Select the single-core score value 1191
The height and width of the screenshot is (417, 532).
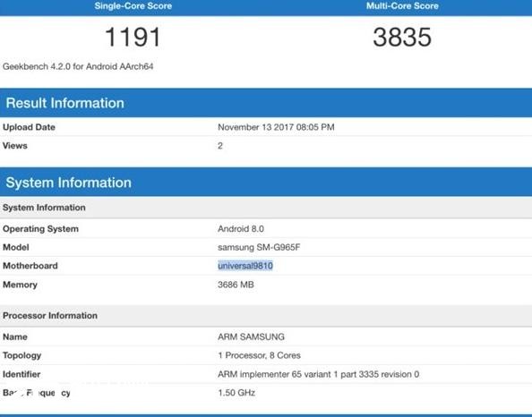pos(133,38)
